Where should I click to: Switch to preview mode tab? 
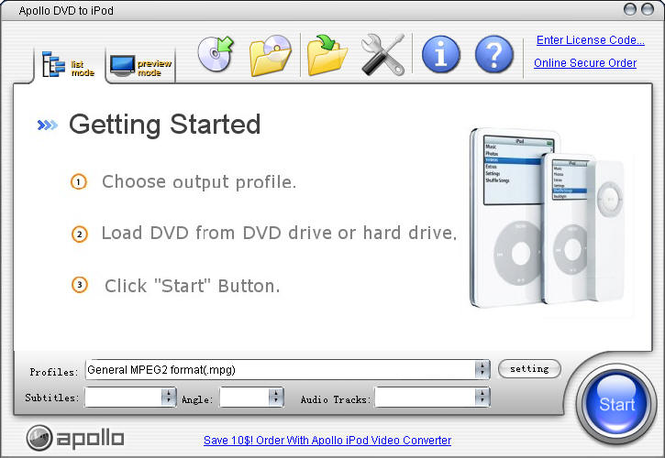tap(141, 66)
